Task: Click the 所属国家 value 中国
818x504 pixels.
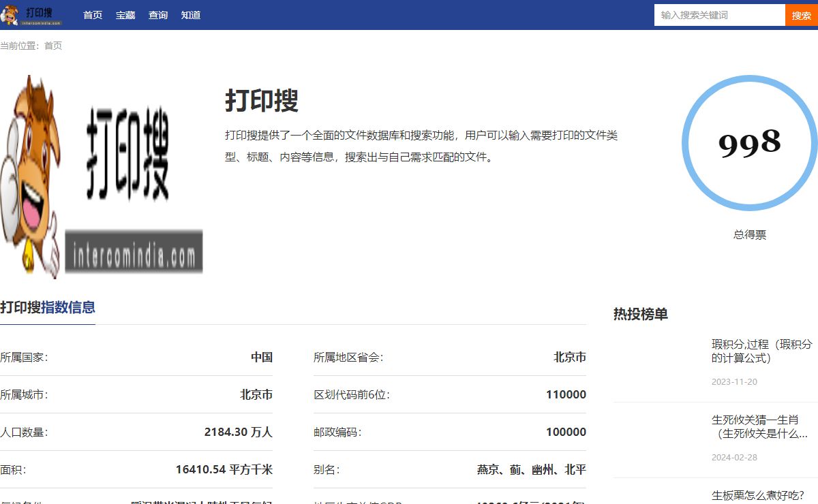Action: [x=262, y=358]
